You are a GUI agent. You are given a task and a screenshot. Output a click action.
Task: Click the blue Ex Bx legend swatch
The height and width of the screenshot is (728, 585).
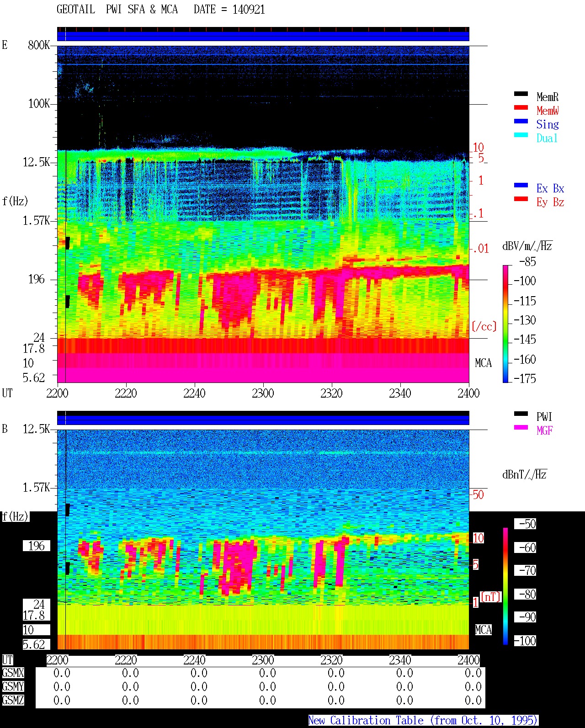point(521,185)
